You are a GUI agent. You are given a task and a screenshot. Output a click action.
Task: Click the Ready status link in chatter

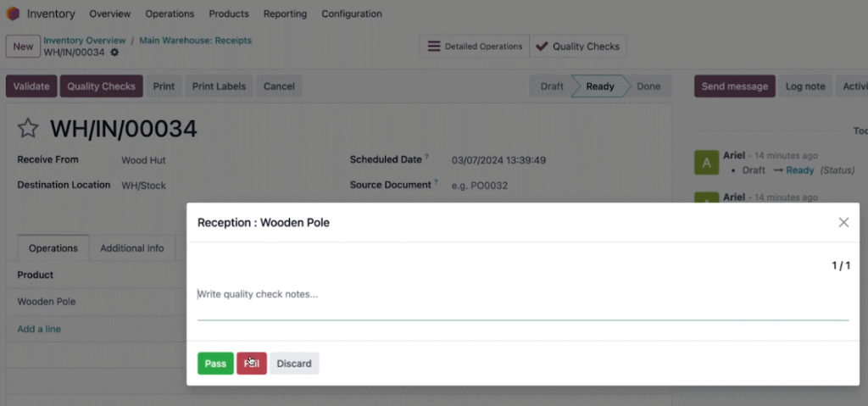800,170
